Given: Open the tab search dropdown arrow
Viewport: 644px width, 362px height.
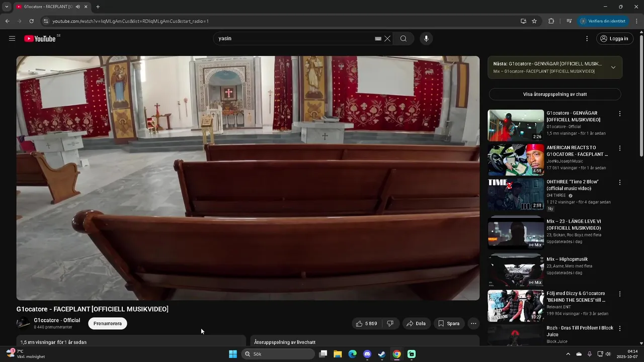Looking at the screenshot, I should click(7, 7).
